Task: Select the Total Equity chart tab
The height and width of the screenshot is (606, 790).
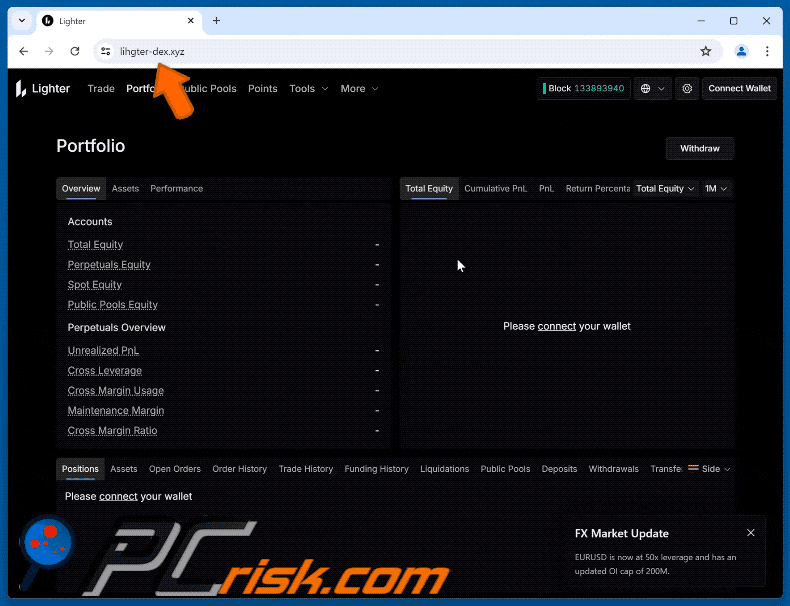Action: pyautogui.click(x=429, y=189)
